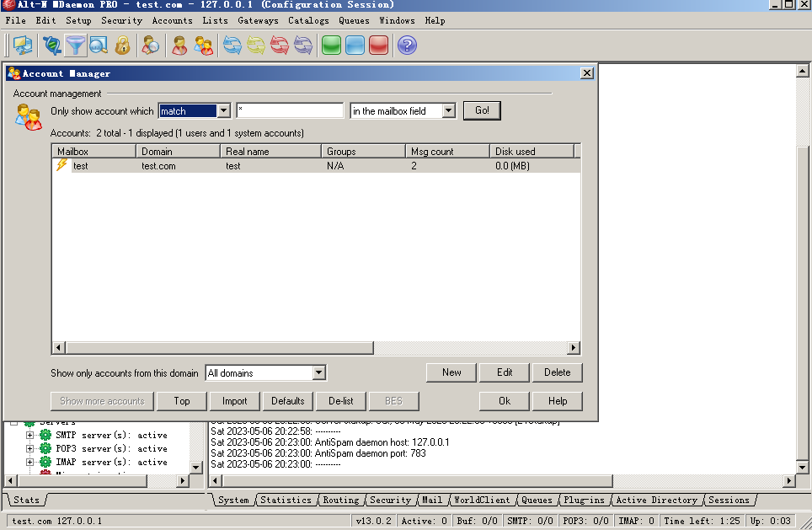Open the Setup menu
The image size is (812, 530).
click(x=78, y=21)
